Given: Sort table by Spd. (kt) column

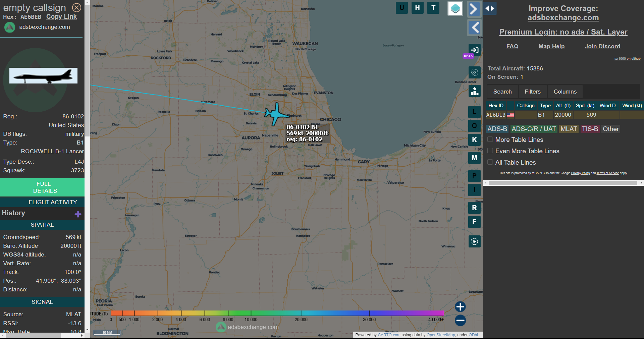Looking at the screenshot, I should coord(585,106).
